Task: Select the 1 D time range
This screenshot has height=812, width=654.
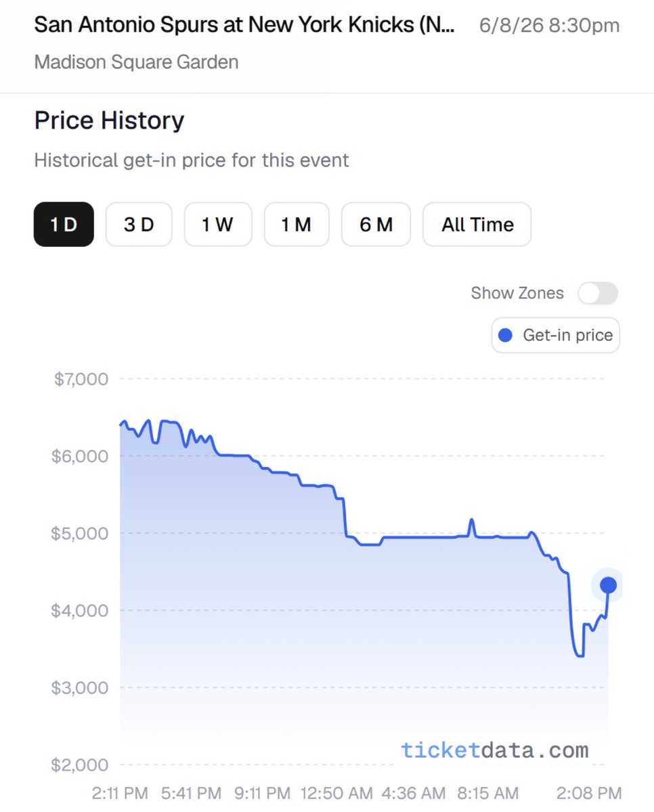Action: 64,225
